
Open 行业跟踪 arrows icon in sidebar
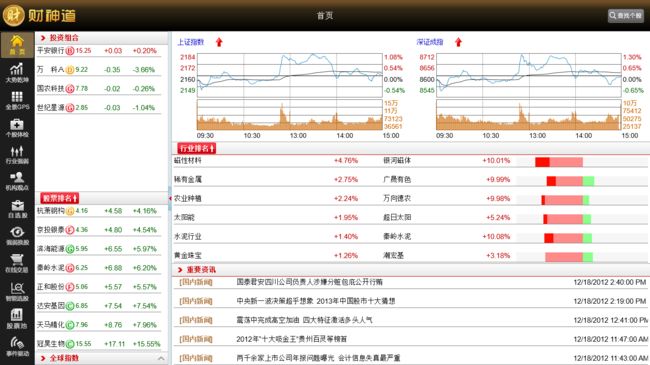(17, 155)
